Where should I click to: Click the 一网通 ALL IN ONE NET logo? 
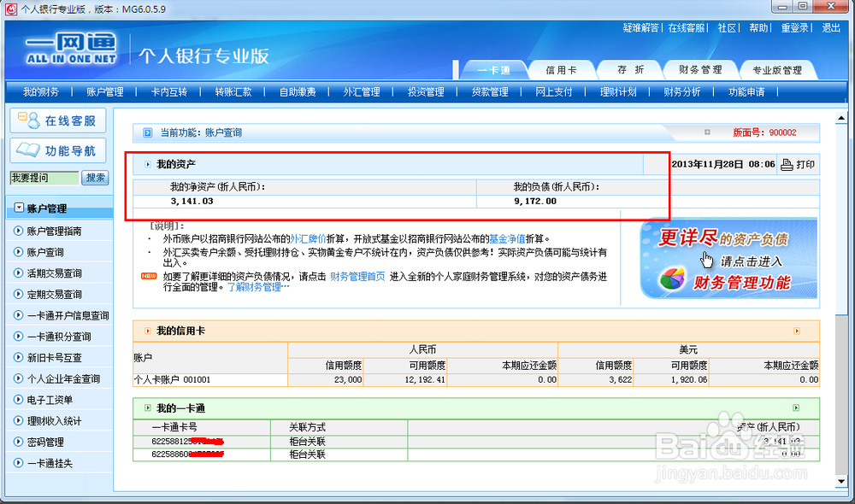coord(71,49)
